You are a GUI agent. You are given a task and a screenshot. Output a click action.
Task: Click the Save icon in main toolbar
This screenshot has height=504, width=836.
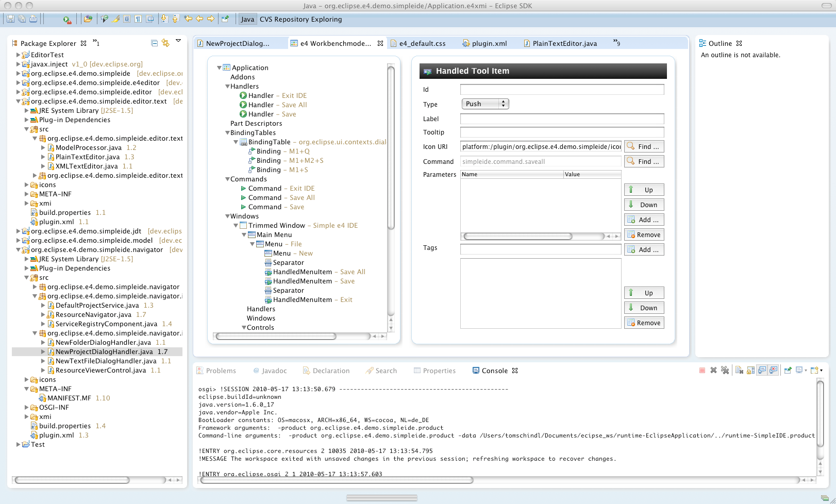10,19
